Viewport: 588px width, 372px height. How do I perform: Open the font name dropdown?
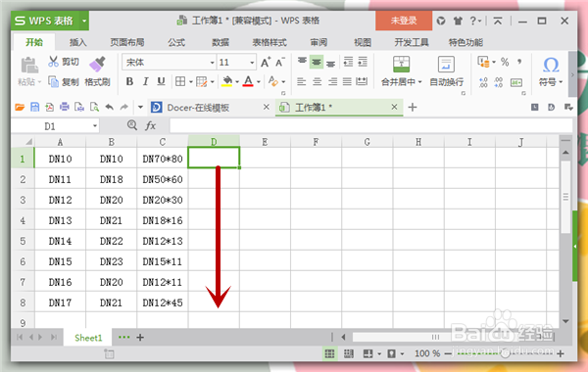click(212, 63)
